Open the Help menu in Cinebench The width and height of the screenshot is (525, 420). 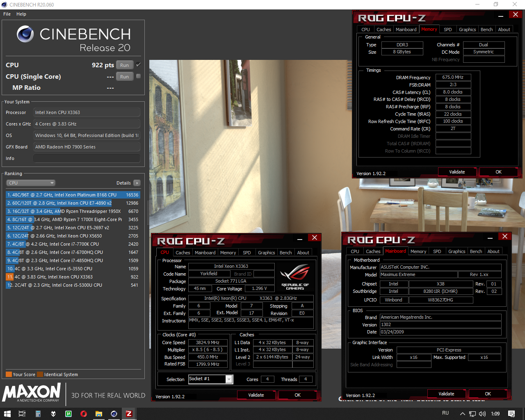pos(21,14)
